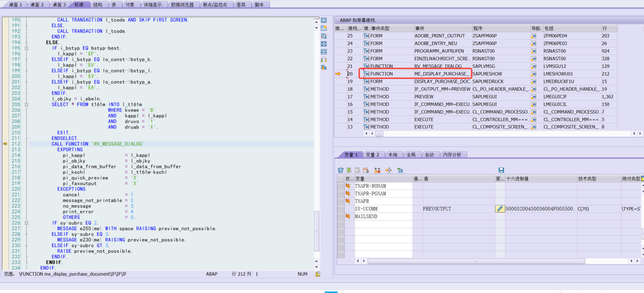
Task: Click the new tool icon with star
Action: coord(324,28)
